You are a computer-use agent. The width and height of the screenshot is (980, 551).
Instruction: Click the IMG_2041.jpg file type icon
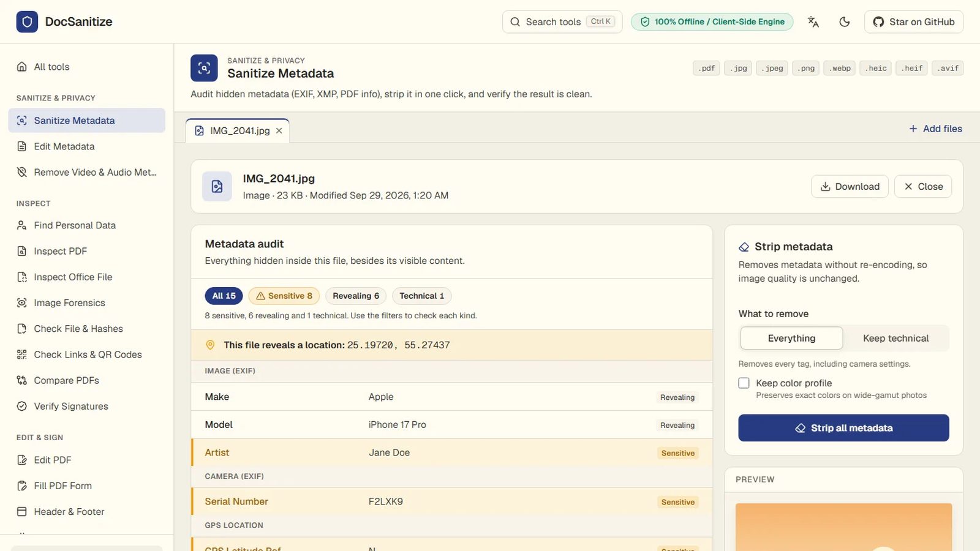[217, 187]
